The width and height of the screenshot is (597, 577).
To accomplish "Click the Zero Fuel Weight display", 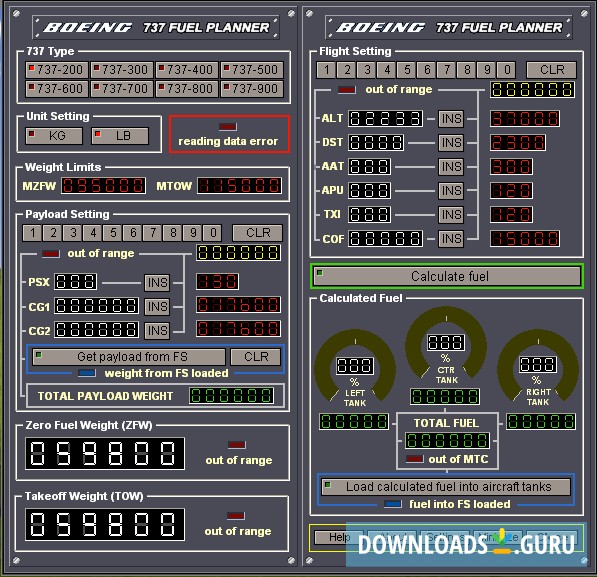I will (105, 454).
